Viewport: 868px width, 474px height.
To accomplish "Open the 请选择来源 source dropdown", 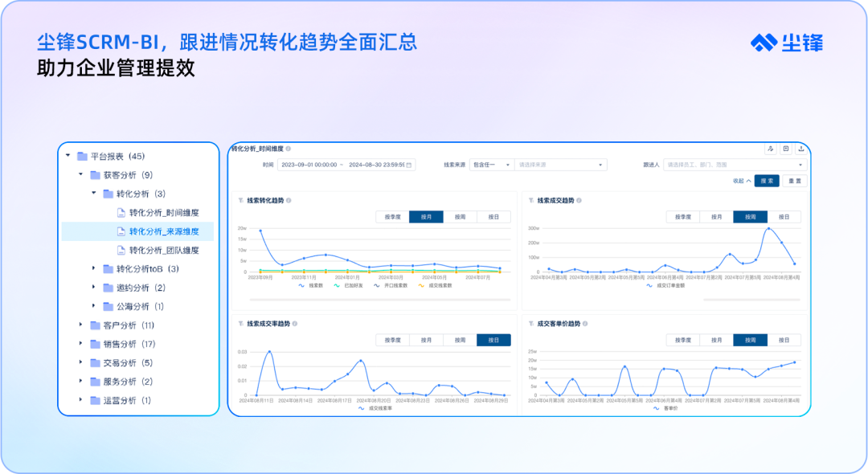I will pos(560,165).
